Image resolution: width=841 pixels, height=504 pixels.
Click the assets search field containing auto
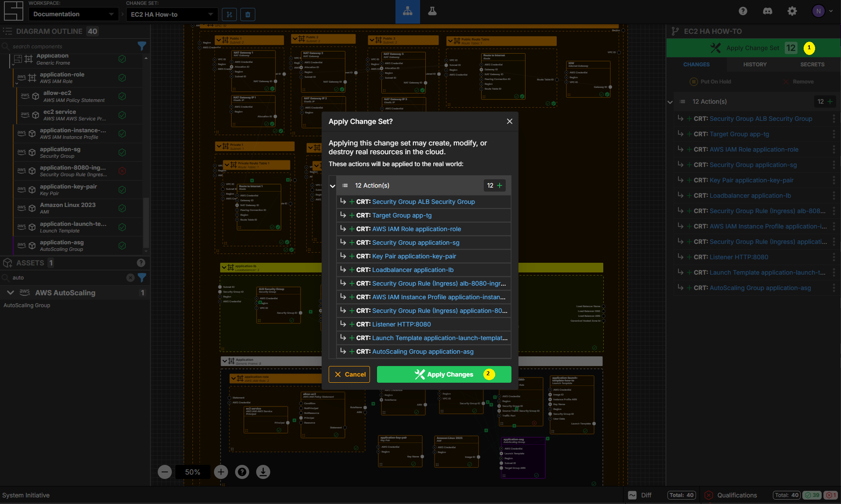(68, 278)
